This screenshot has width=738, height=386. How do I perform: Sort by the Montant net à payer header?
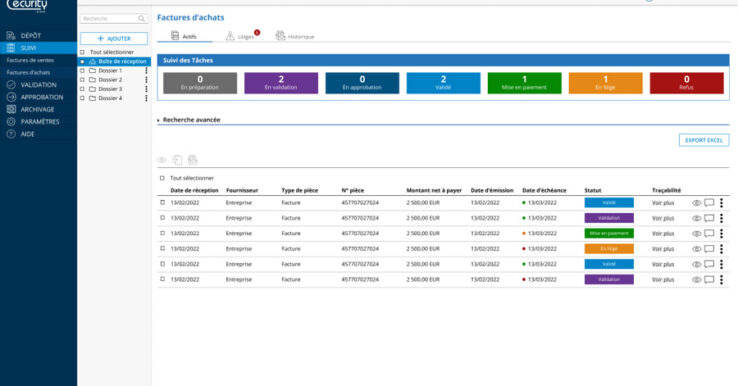coord(434,190)
